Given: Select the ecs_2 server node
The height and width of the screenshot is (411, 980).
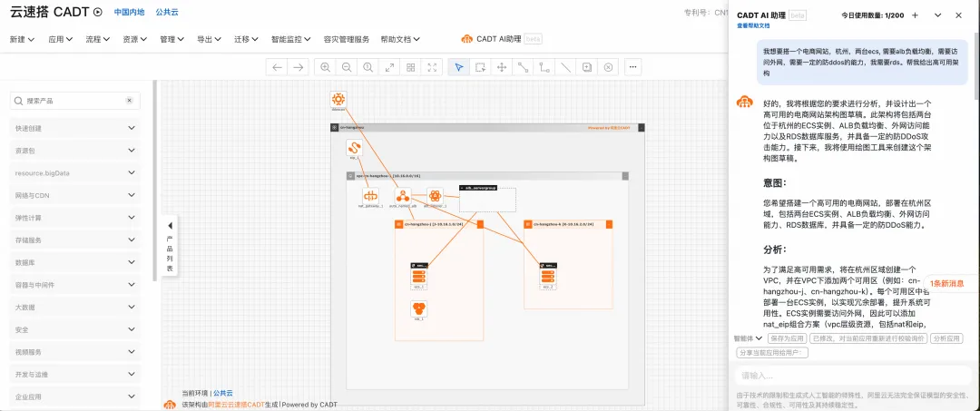Looking at the screenshot, I should pos(548,275).
